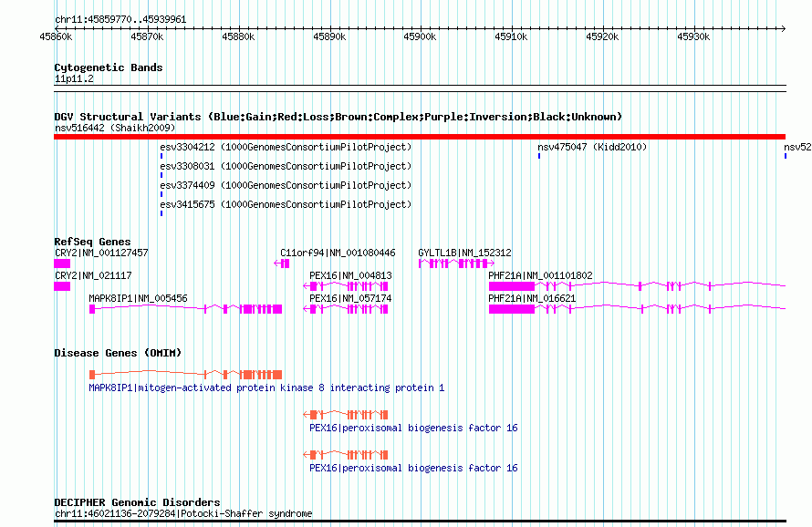
Task: Select the 45890k position on the ruler
Action: [x=329, y=36]
